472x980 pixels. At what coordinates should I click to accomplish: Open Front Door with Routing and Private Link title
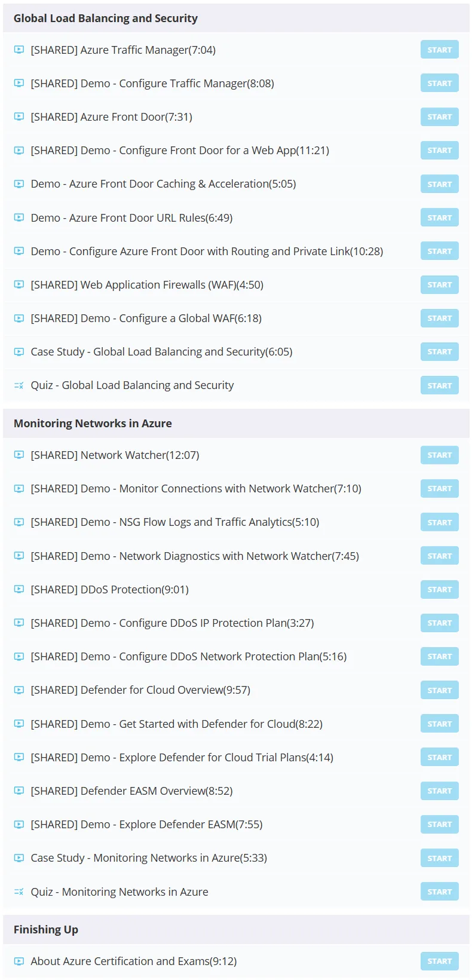(x=207, y=251)
